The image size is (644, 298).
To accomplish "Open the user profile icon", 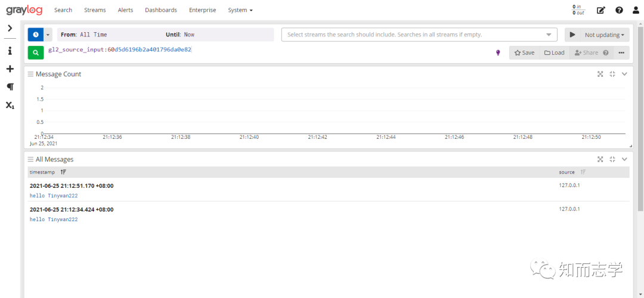I will 636,10.
